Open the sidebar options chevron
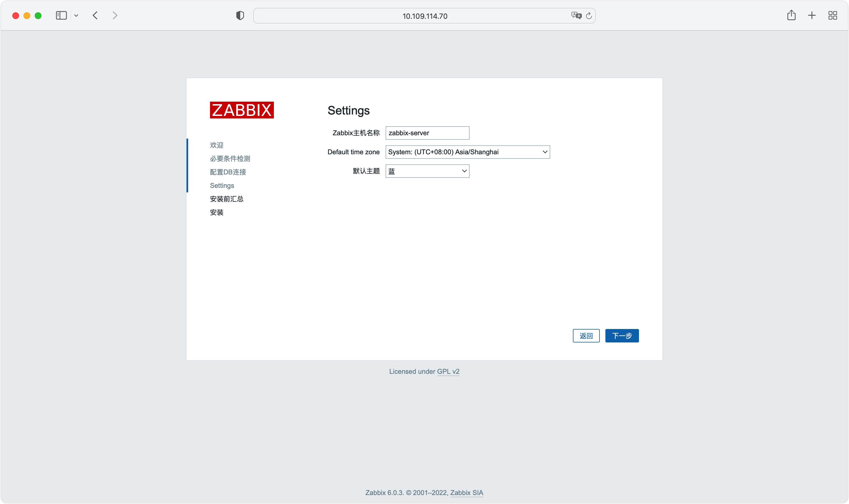Screen dimensions: 849x504 76,16
